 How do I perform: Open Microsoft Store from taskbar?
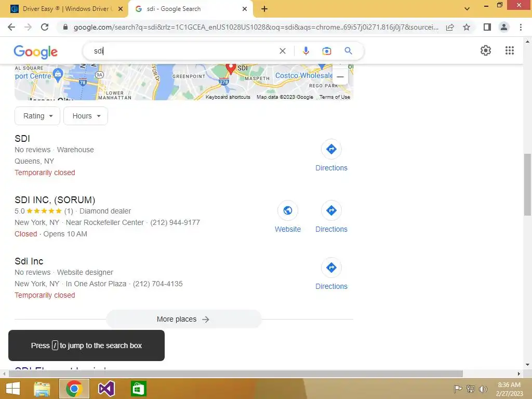[138, 389]
